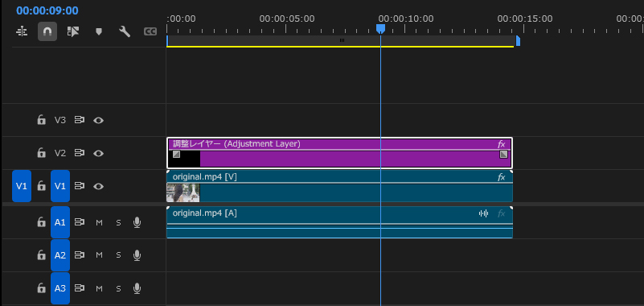Toggle sync lock on A2 track
Viewport: 644px width, 306px height.
80,255
